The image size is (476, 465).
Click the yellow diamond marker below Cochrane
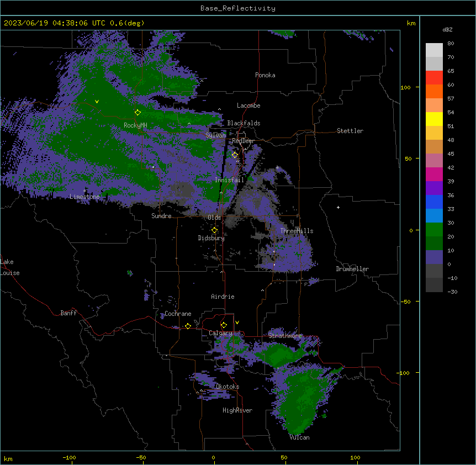coord(188,326)
